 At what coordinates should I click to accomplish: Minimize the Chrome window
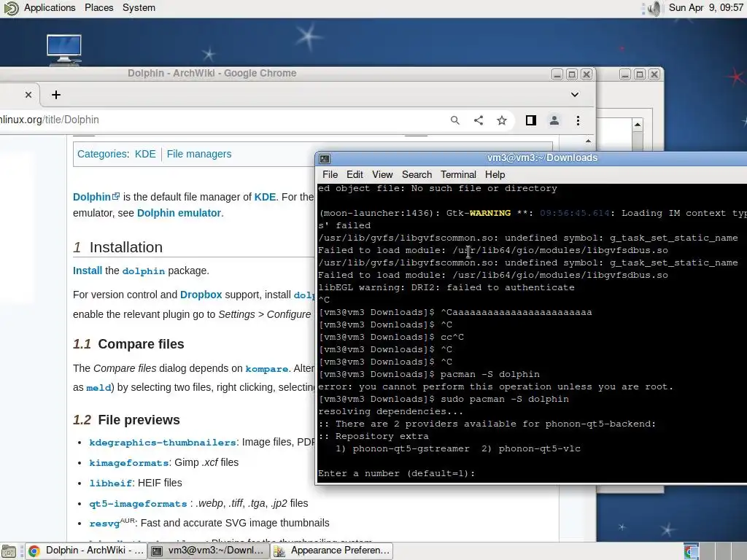pyautogui.click(x=557, y=74)
